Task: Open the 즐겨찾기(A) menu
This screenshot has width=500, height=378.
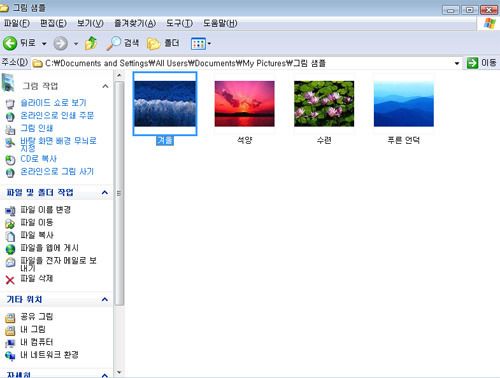Action: coord(135,23)
